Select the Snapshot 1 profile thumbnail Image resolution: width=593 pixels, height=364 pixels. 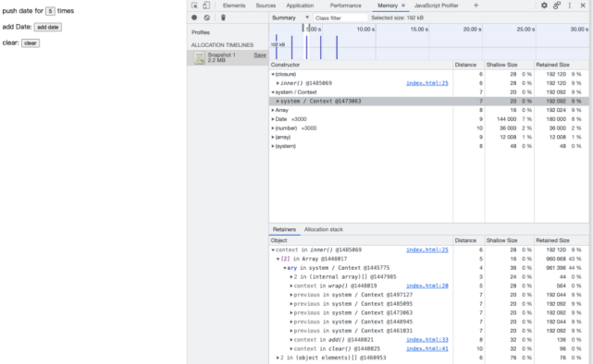pos(199,58)
